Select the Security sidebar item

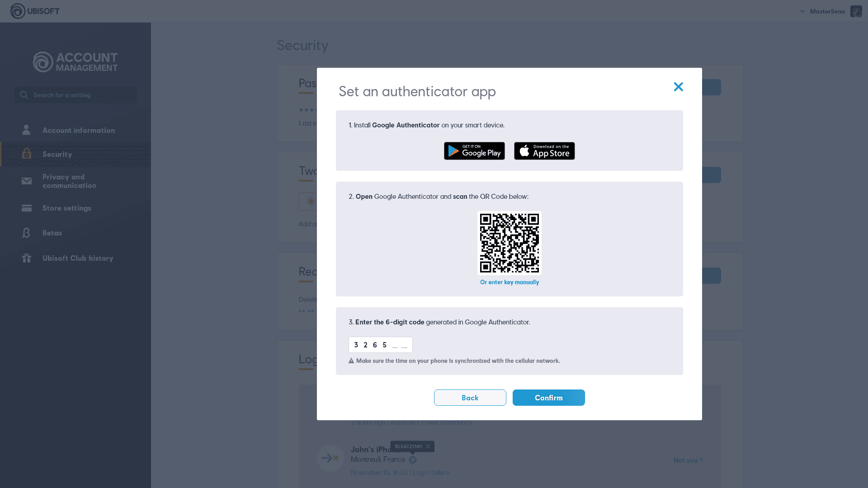click(x=57, y=154)
